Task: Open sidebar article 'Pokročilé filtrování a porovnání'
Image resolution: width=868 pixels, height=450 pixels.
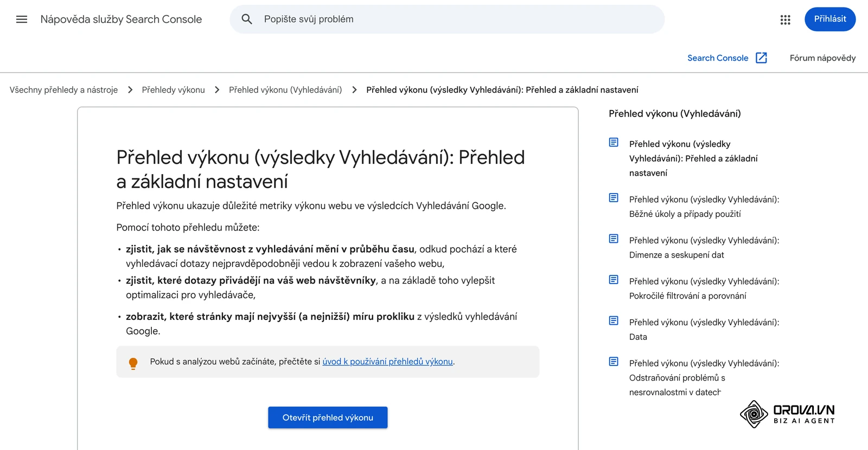Action: pos(704,288)
